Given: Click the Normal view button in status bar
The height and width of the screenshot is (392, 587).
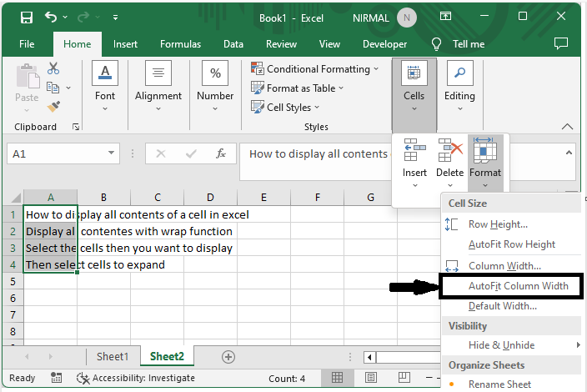Looking at the screenshot, I should pyautogui.click(x=337, y=378).
